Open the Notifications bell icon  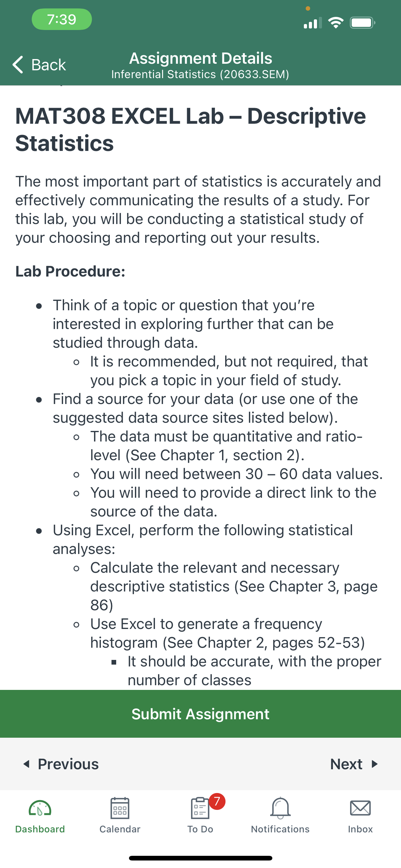(x=280, y=808)
